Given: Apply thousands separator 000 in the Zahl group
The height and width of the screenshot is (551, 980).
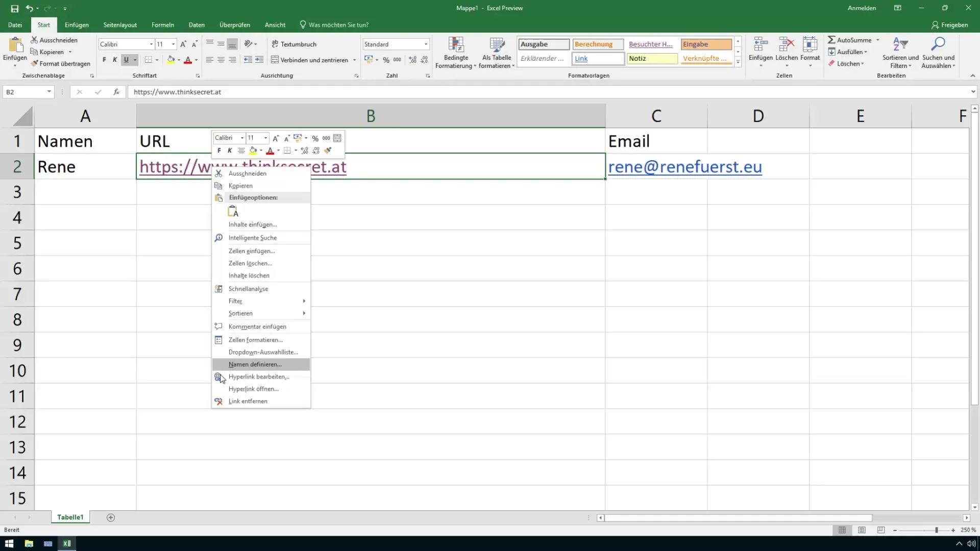Looking at the screenshot, I should pyautogui.click(x=397, y=60).
